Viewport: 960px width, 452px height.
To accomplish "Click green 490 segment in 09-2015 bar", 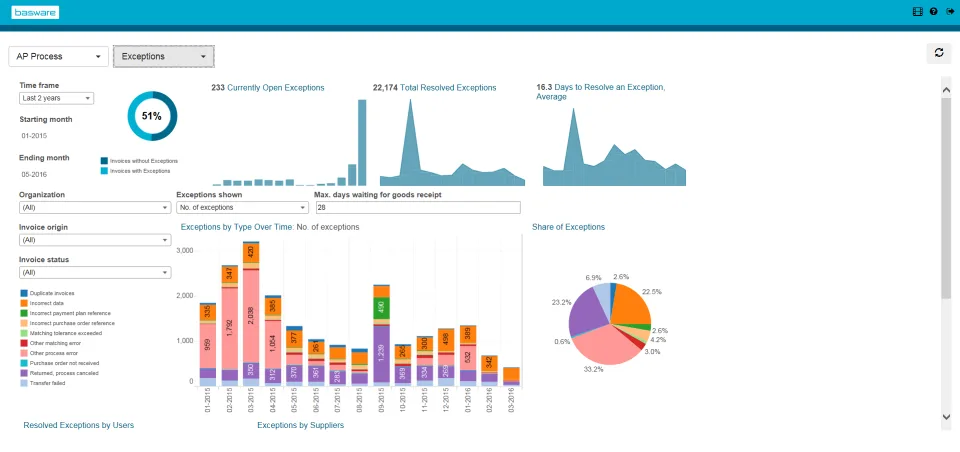I will [x=381, y=308].
